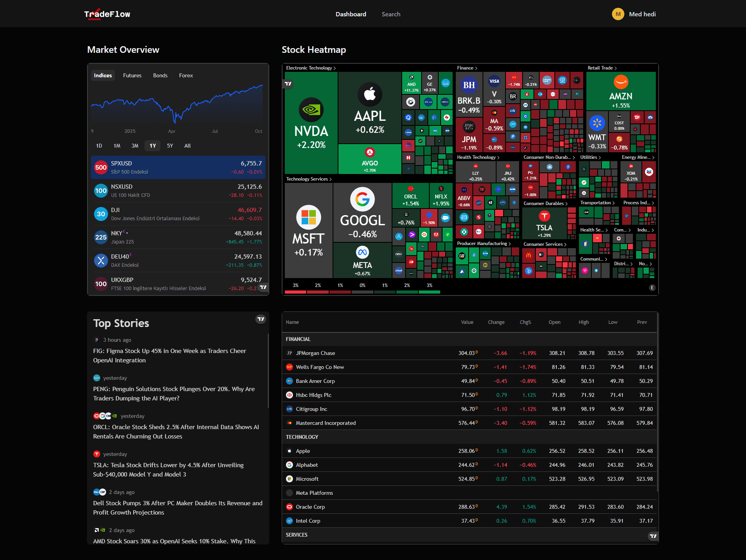Open the Penguin Solutions story headline
The image size is (746, 560).
tap(174, 393)
